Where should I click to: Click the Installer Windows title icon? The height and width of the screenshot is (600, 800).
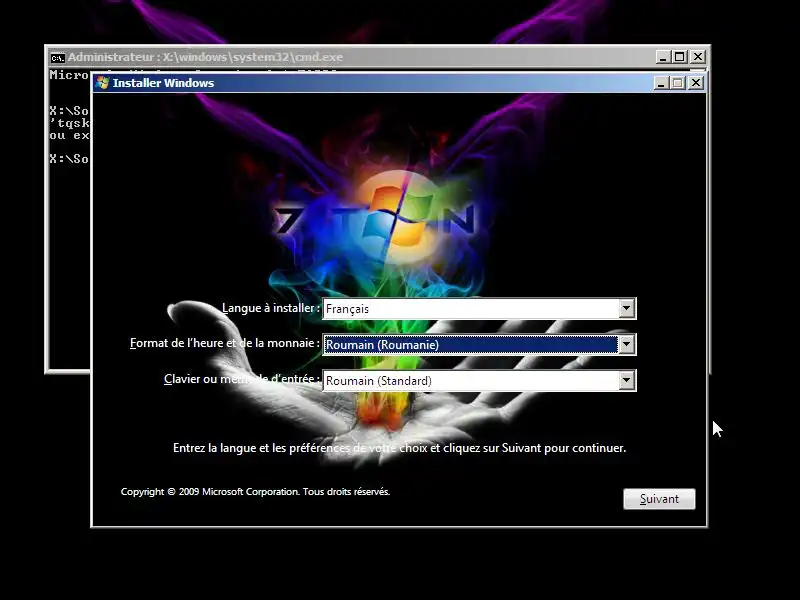pos(103,83)
